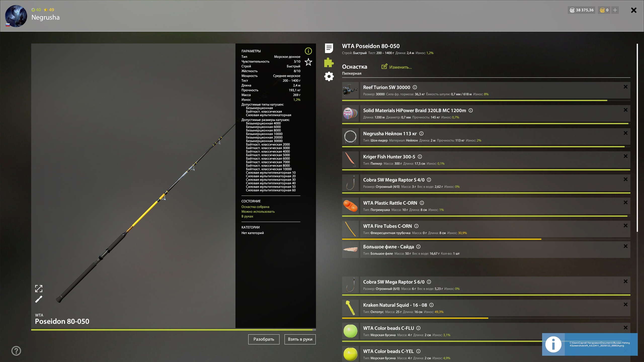Open the puzzle-piece rig tab icon
644x362 pixels.
tap(329, 62)
